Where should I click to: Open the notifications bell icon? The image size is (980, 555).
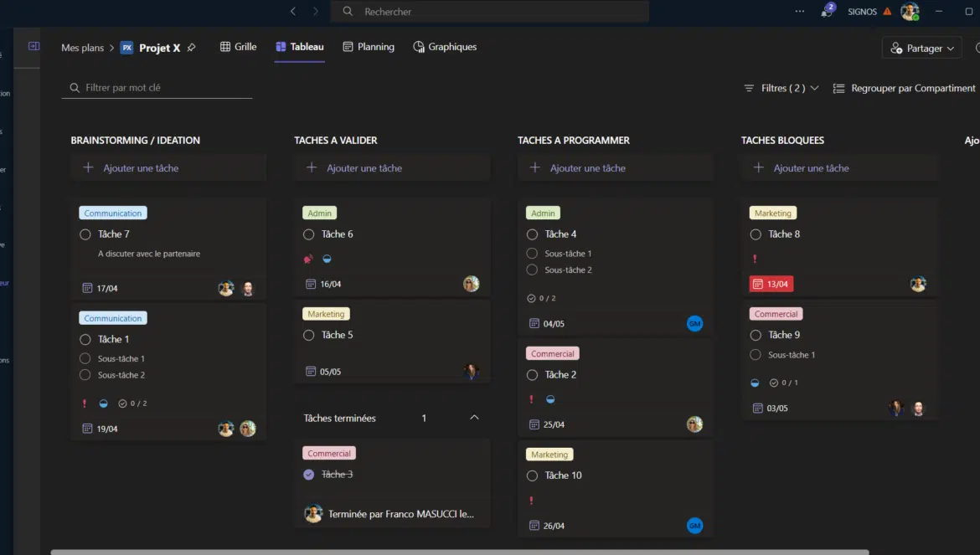(x=827, y=12)
